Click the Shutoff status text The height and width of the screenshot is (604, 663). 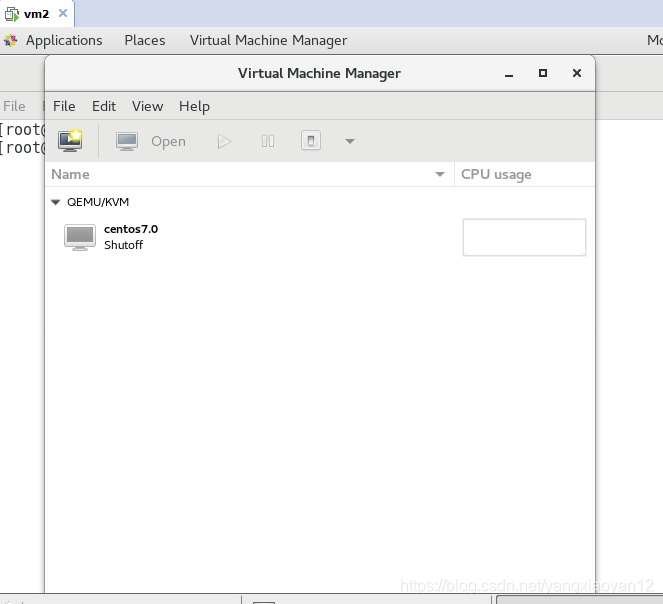pyautogui.click(x=123, y=245)
